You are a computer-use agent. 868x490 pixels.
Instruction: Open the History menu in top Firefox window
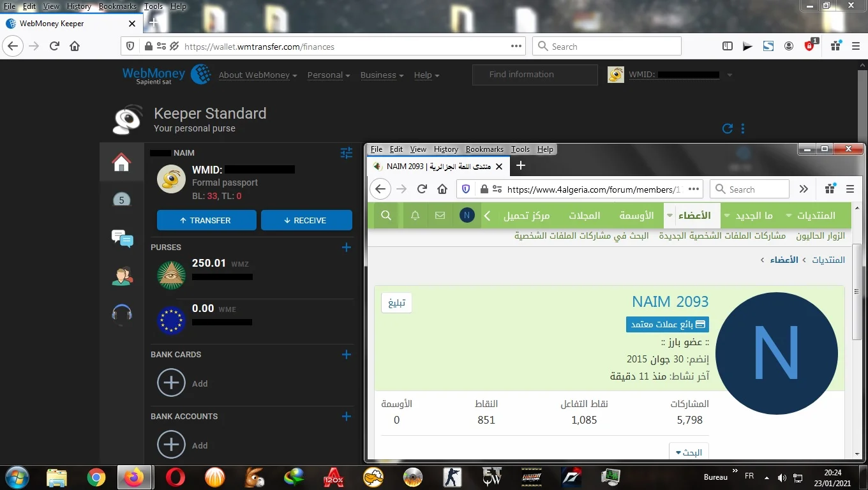[x=79, y=6]
